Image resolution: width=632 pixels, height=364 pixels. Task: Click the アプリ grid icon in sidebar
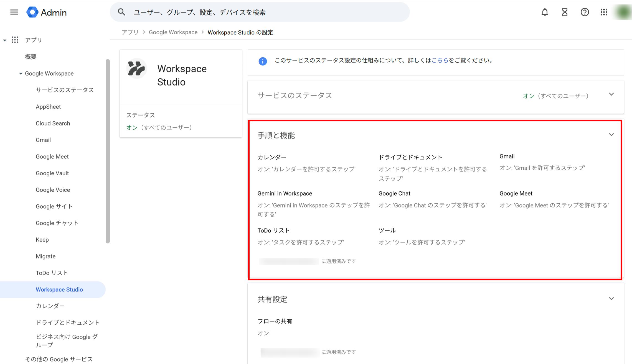(15, 40)
